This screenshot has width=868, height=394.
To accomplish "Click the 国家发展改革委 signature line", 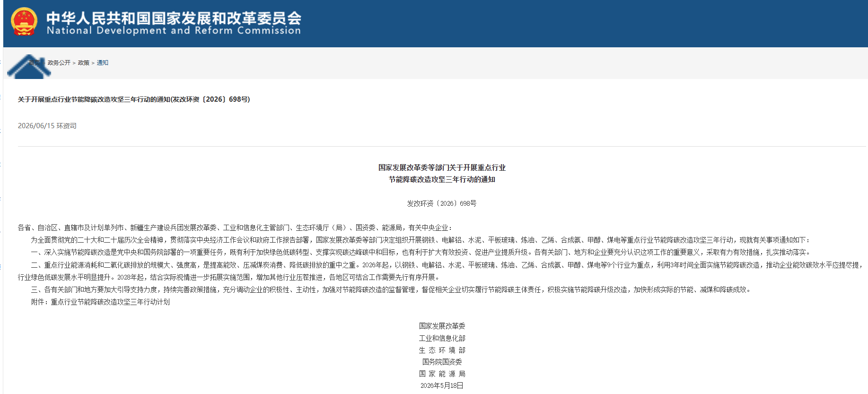I will pos(442,326).
